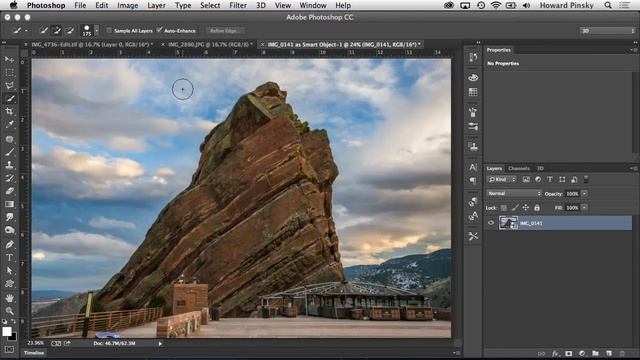Add a layer mask button
The height and width of the screenshot is (360, 640).
click(x=569, y=353)
